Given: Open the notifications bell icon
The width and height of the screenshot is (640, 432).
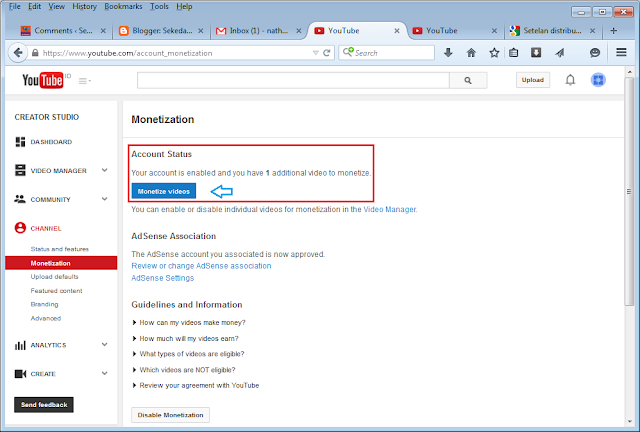Looking at the screenshot, I should (570, 80).
